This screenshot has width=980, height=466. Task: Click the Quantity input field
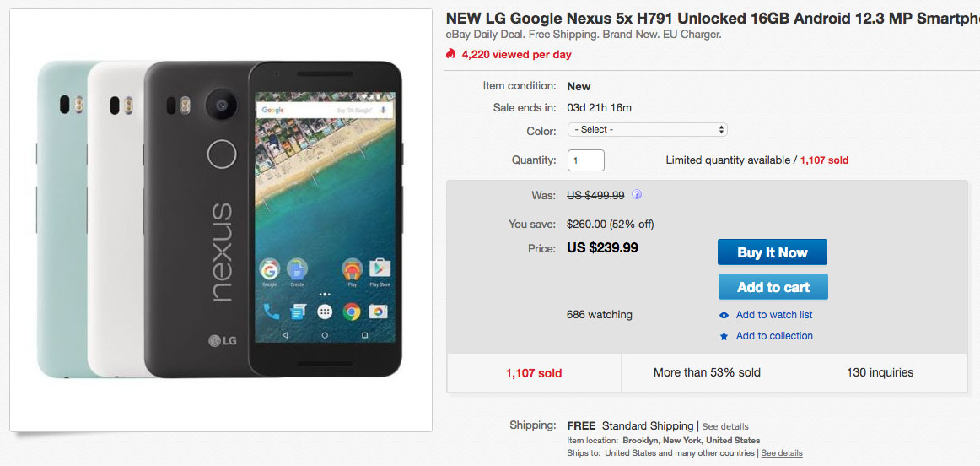[x=585, y=160]
